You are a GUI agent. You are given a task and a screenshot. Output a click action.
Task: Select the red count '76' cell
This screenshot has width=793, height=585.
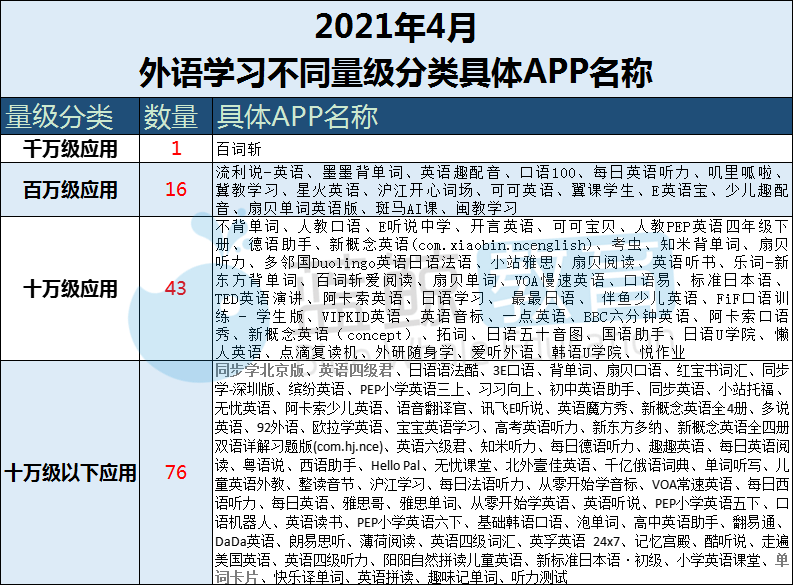click(176, 472)
